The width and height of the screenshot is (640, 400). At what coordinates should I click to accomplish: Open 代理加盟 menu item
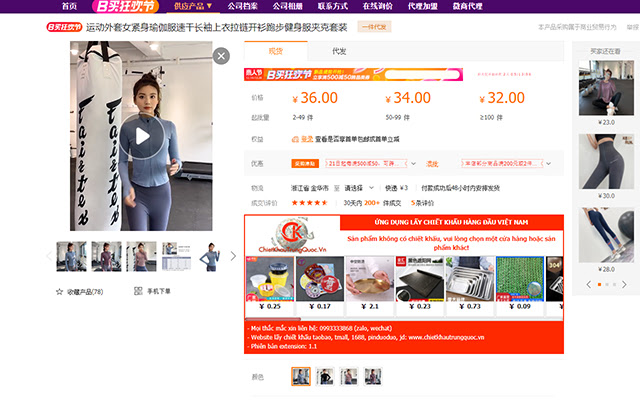click(422, 6)
